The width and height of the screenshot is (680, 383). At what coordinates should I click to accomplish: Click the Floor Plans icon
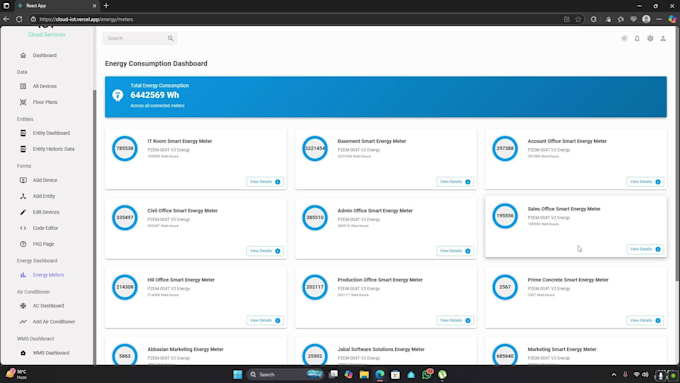23,102
